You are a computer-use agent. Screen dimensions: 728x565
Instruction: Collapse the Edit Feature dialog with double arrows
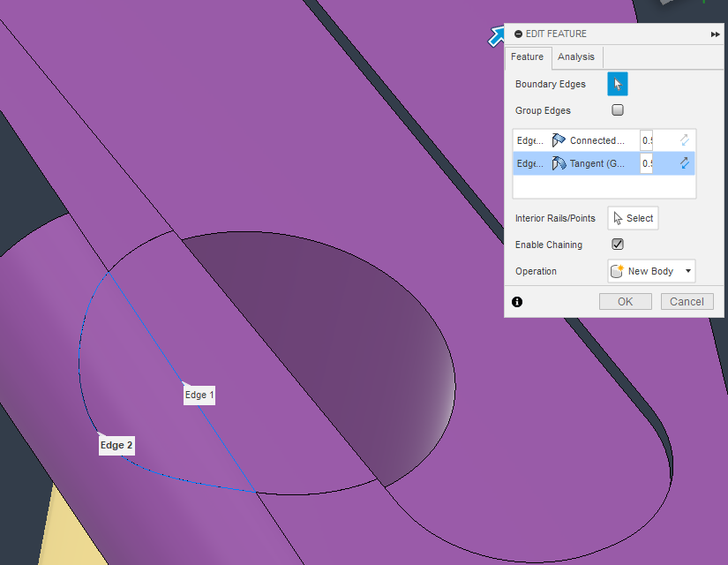(x=715, y=34)
